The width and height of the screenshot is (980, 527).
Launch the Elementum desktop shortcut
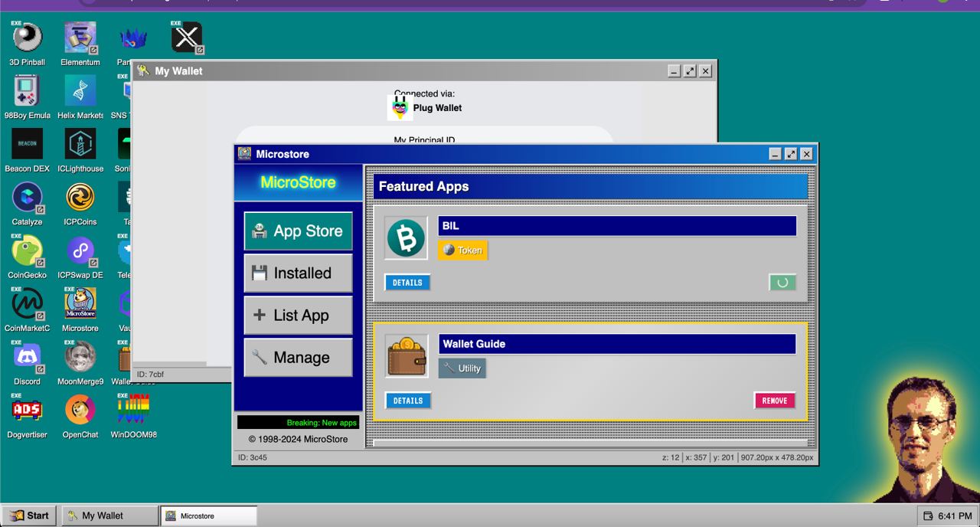click(80, 38)
